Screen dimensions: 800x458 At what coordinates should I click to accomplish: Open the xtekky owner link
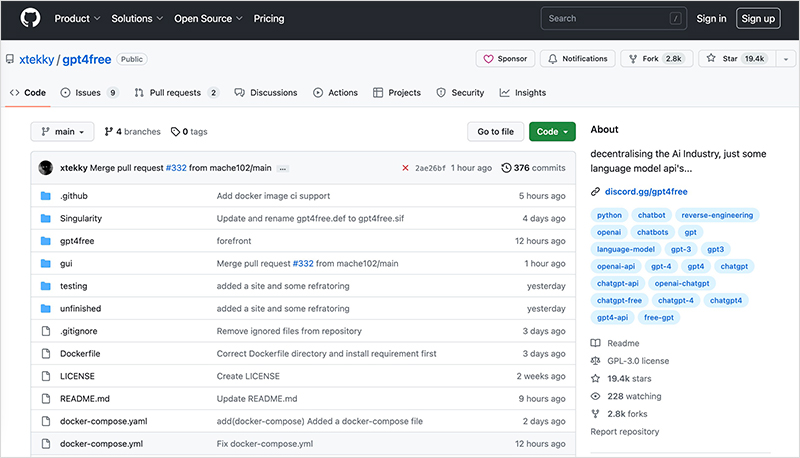36,59
